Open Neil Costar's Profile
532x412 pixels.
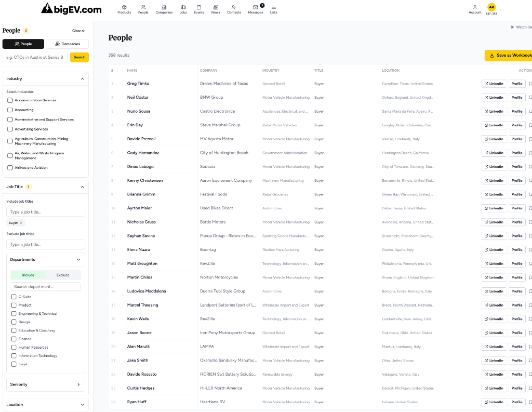point(517,97)
